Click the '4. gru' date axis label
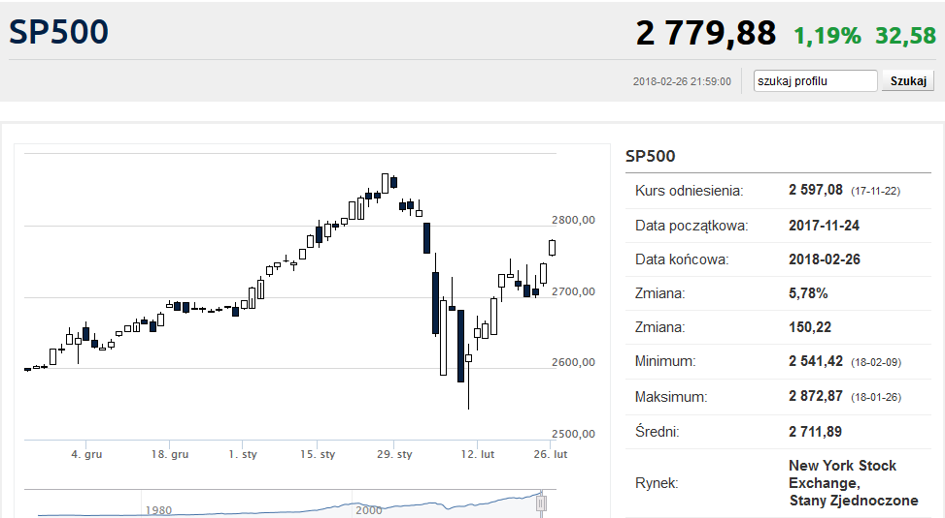 tap(87, 454)
